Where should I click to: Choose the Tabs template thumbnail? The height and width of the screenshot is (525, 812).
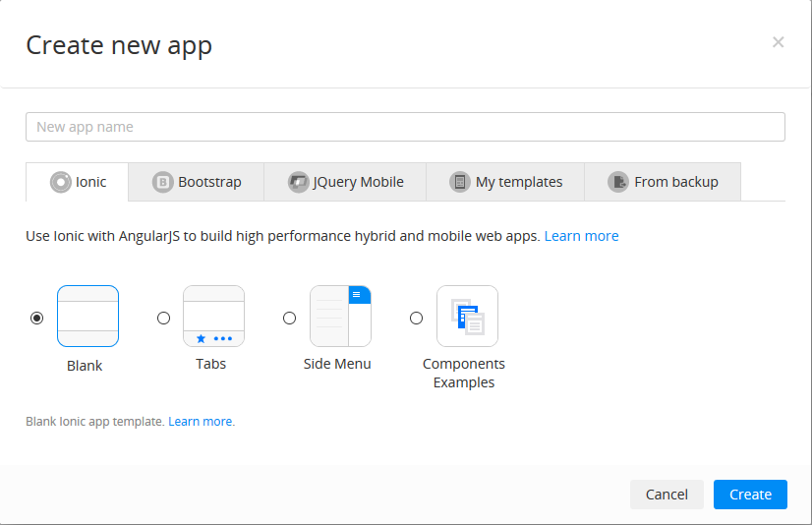[x=214, y=316]
